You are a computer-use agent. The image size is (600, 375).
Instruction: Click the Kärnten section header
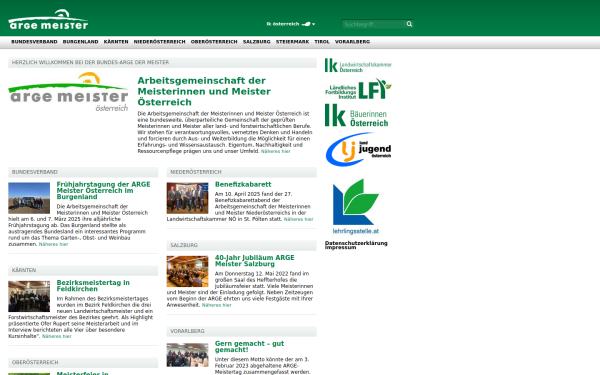[x=83, y=271]
